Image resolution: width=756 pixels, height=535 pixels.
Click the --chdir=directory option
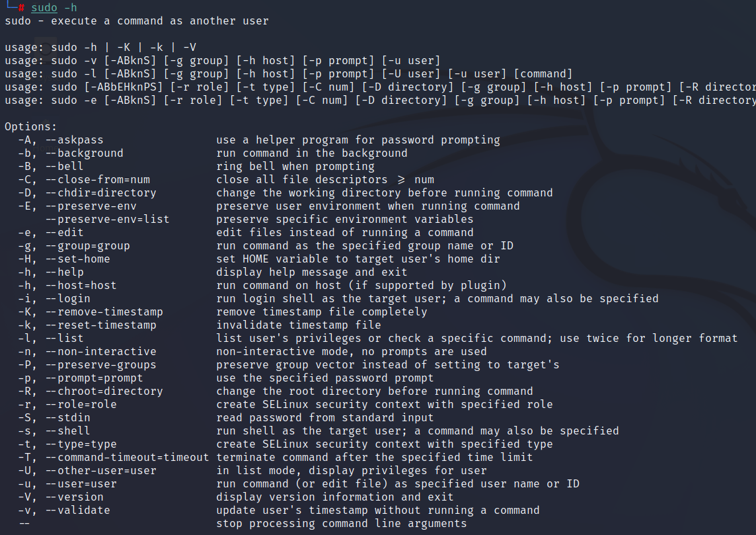(100, 193)
